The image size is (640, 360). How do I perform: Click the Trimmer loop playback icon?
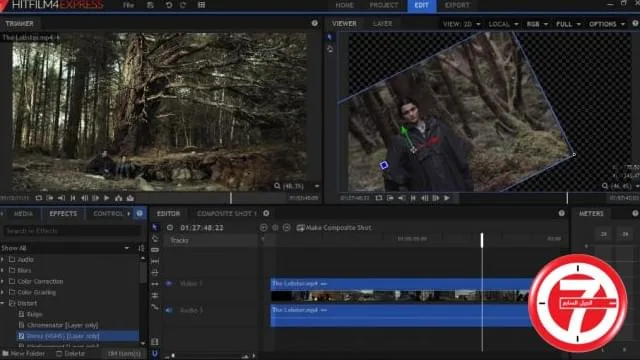[38, 198]
